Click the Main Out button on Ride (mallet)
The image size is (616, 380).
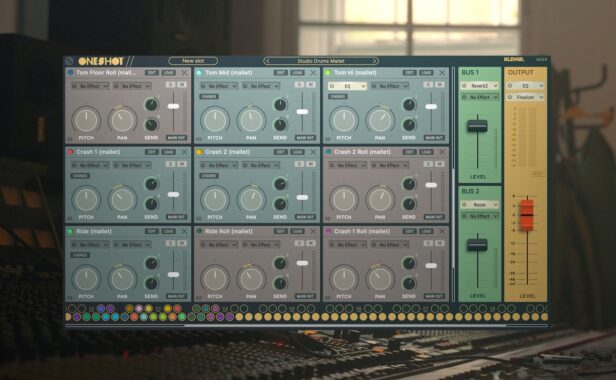tap(176, 296)
